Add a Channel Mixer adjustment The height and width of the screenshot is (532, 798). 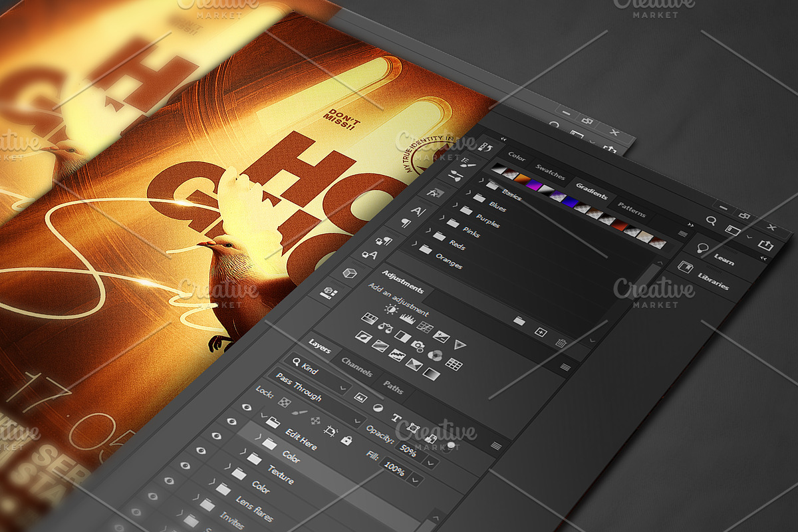tap(435, 355)
